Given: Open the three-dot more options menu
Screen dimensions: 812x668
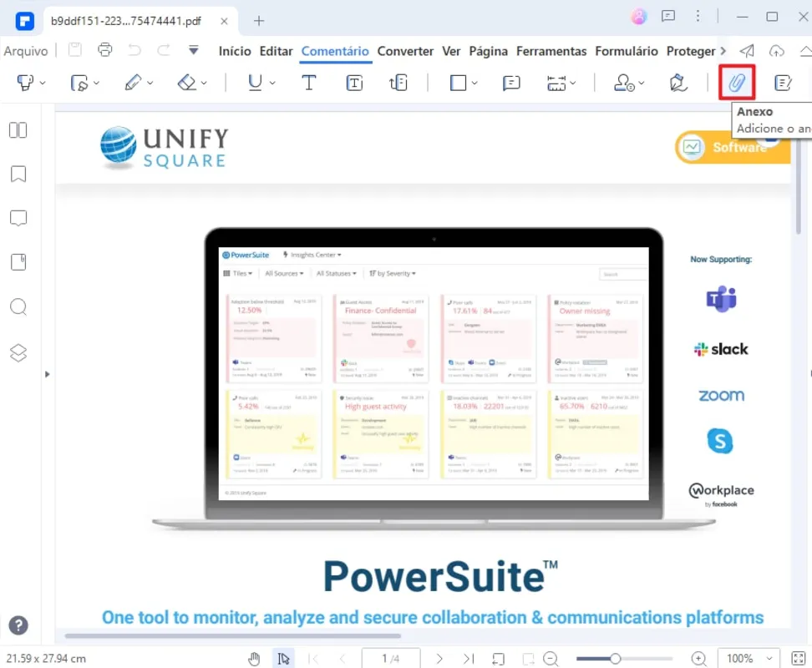Looking at the screenshot, I should coord(698,16).
